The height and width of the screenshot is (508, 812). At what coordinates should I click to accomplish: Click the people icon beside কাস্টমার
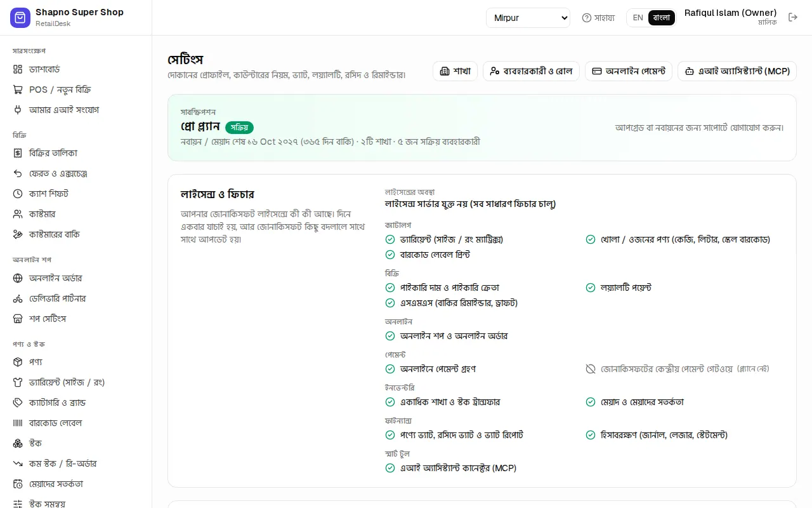tap(18, 214)
